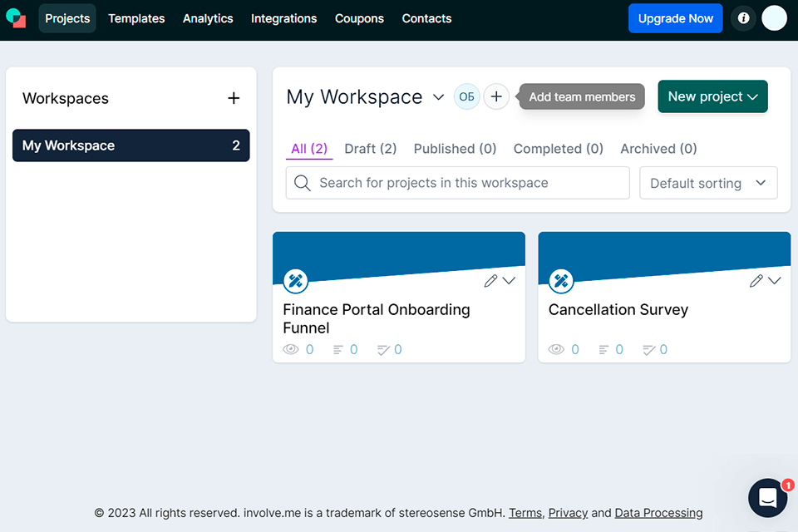
Task: Select My Workspace in the sidebar
Action: (x=131, y=145)
